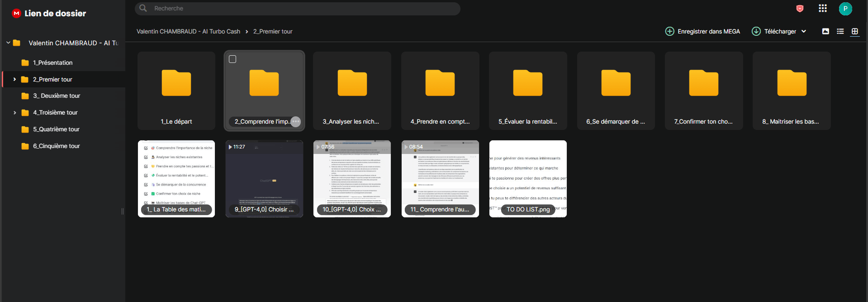868x302 pixels.
Task: Click the search magnifier icon
Action: 143,8
